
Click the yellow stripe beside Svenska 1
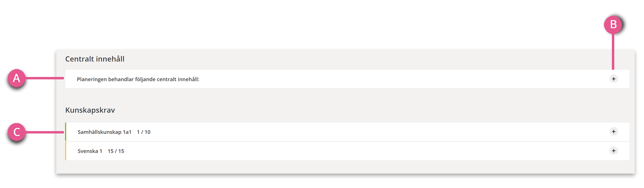pyautogui.click(x=65, y=151)
